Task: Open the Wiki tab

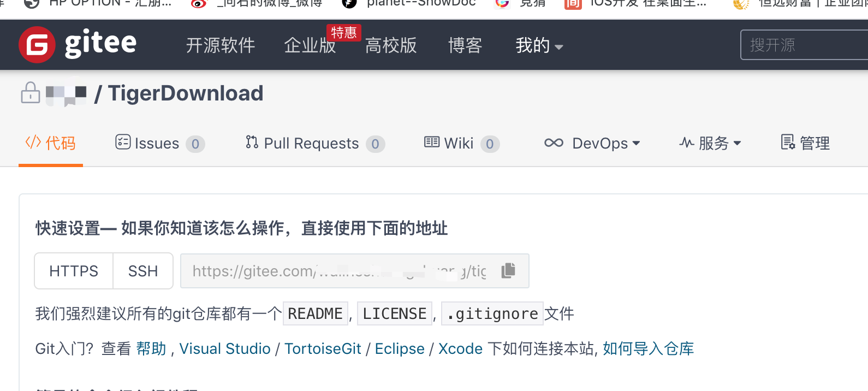Action: (x=462, y=143)
